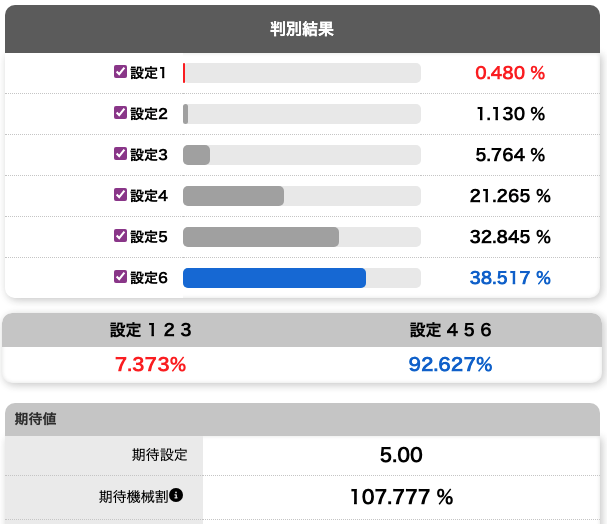Toggle the 設定4 checkbox
The width and height of the screenshot is (607, 524).
pos(120,195)
